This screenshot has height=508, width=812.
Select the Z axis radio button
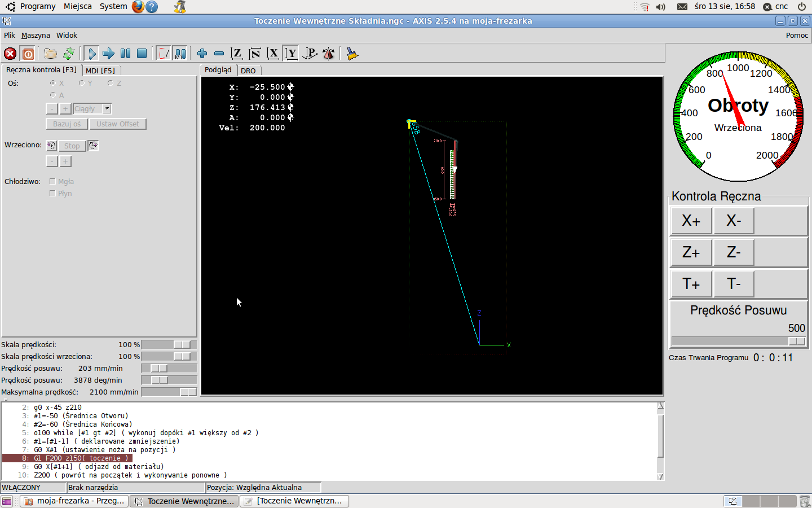111,83
